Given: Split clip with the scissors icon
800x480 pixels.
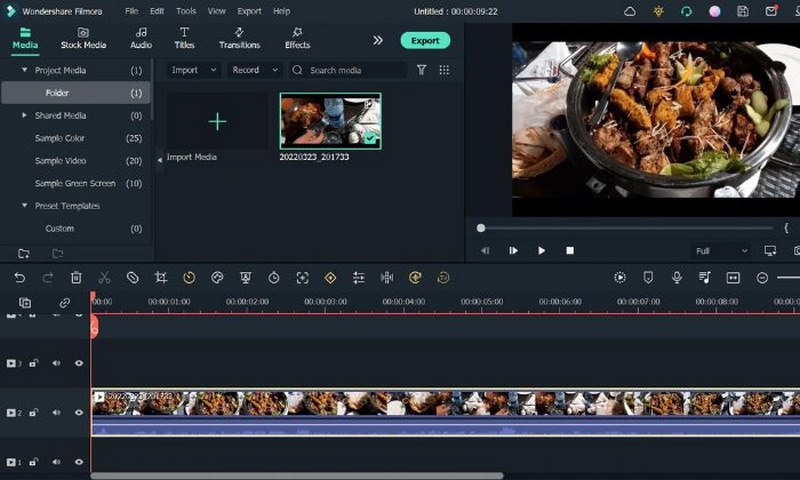Looking at the screenshot, I should pyautogui.click(x=104, y=277).
